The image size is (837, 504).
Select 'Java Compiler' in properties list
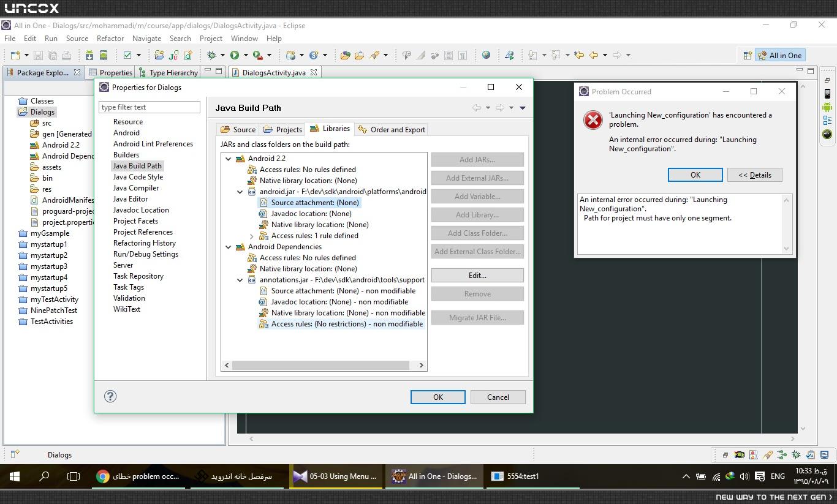(x=136, y=188)
